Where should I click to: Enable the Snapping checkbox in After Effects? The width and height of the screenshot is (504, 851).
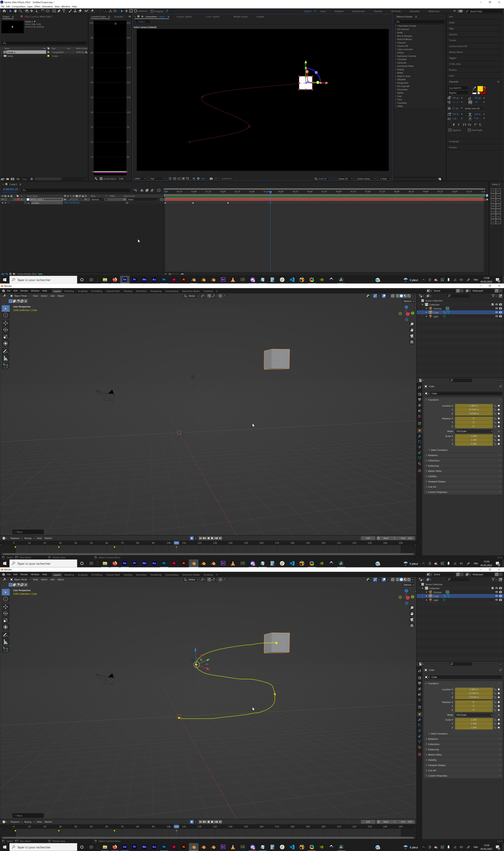152,11
